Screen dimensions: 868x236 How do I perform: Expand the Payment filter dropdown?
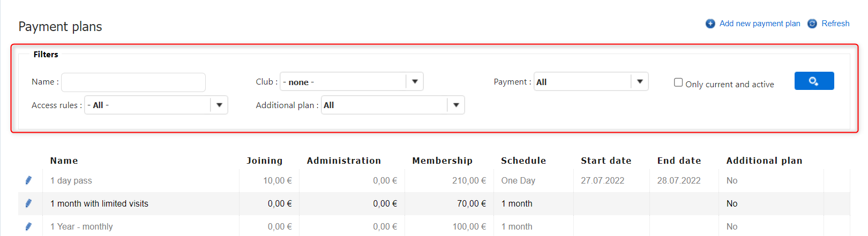(x=640, y=81)
